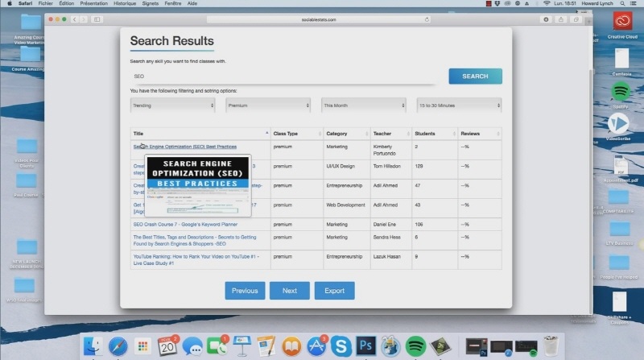Click the Wi-Fi status icon
Viewport: 644px width, 360px height.
(x=547, y=3)
